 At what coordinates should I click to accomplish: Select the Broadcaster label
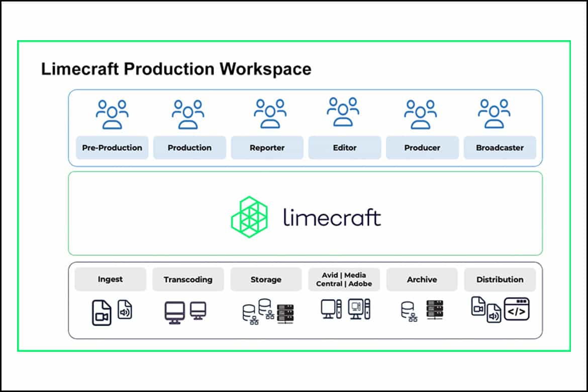coord(500,148)
